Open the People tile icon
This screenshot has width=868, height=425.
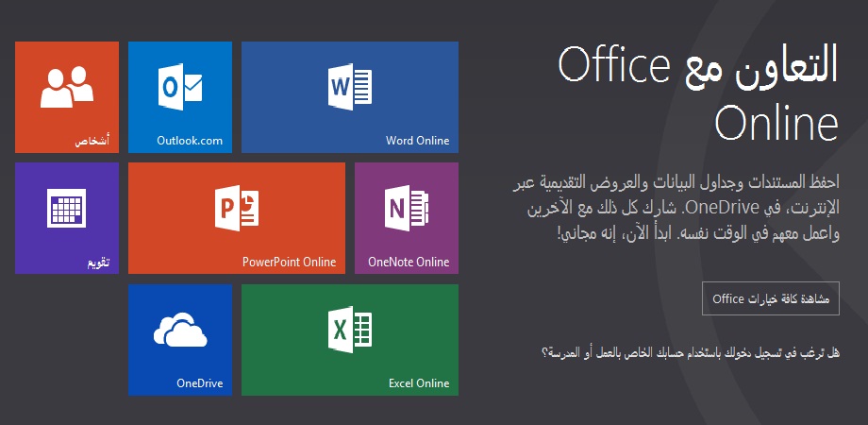click(67, 87)
